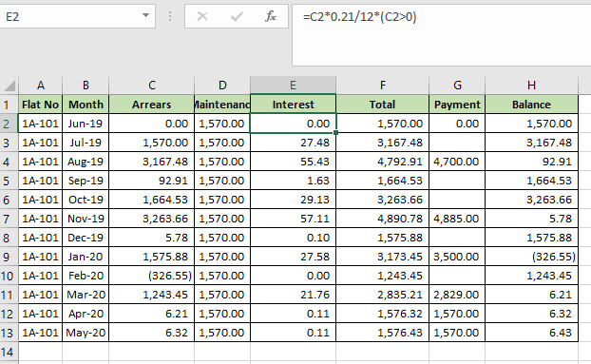Select balance cell '92.91'

tap(531, 162)
